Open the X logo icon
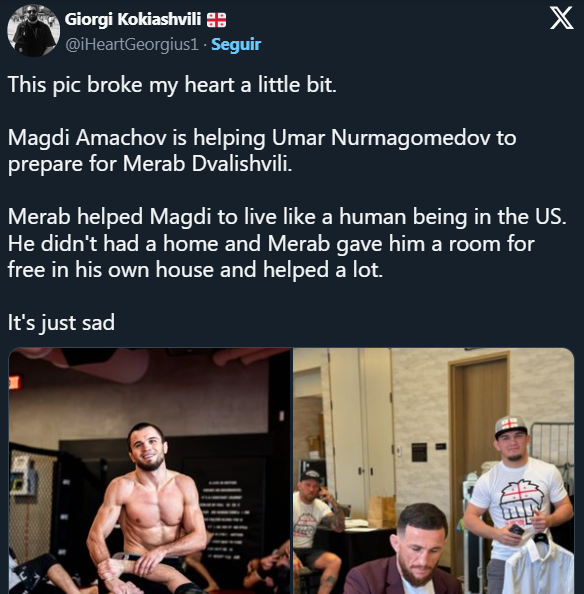 coord(562,18)
